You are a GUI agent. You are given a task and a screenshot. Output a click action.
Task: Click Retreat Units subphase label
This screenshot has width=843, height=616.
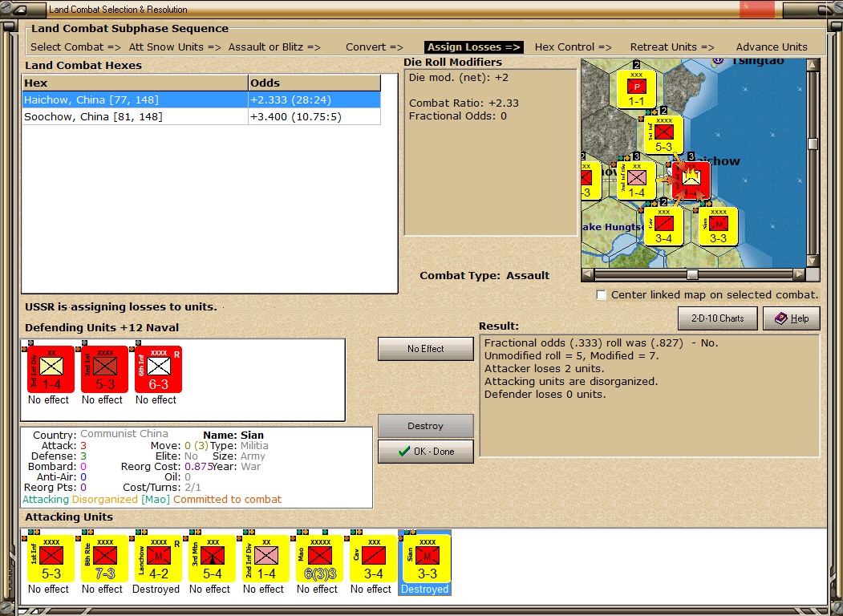tap(672, 47)
